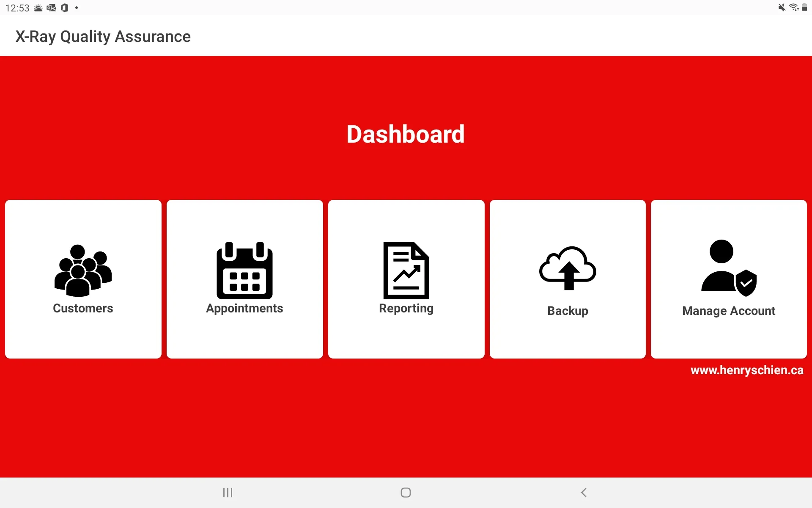Visit www.henryschien.ca website link
The height and width of the screenshot is (508, 812).
[x=747, y=370]
